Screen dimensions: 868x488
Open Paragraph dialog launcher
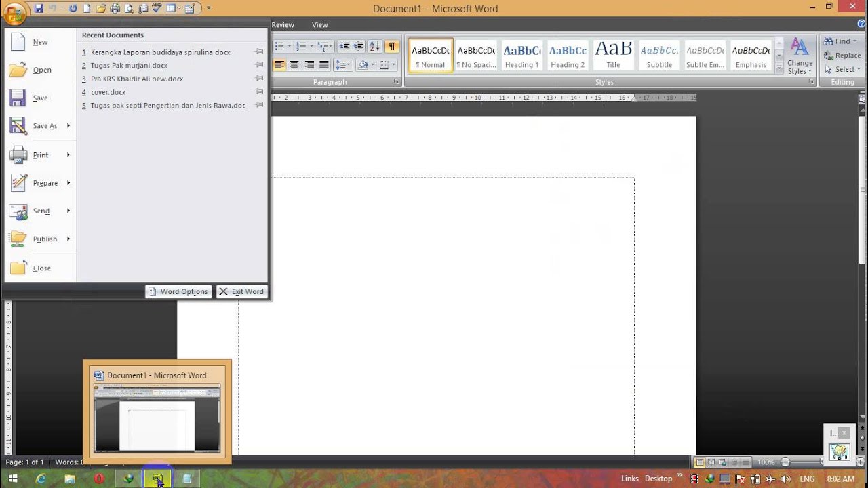coord(397,82)
